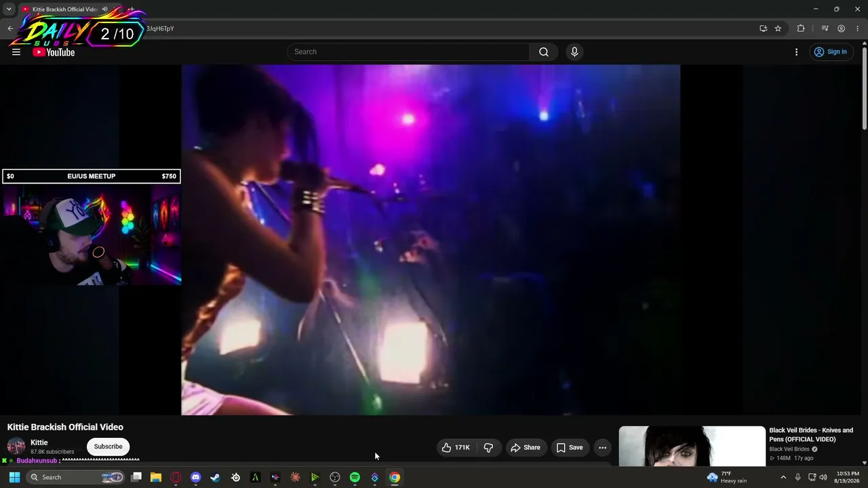Open Discord from the taskbar
Viewport: 868px width, 488px height.
195,477
